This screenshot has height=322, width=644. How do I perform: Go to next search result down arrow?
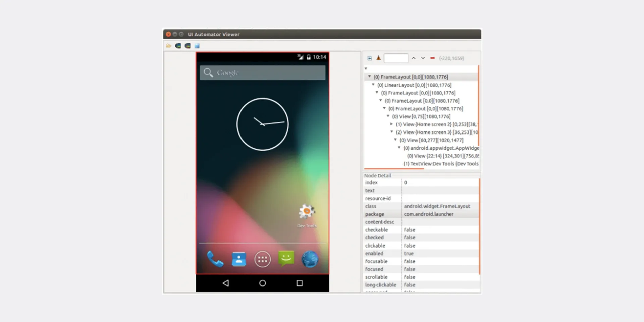coord(423,58)
